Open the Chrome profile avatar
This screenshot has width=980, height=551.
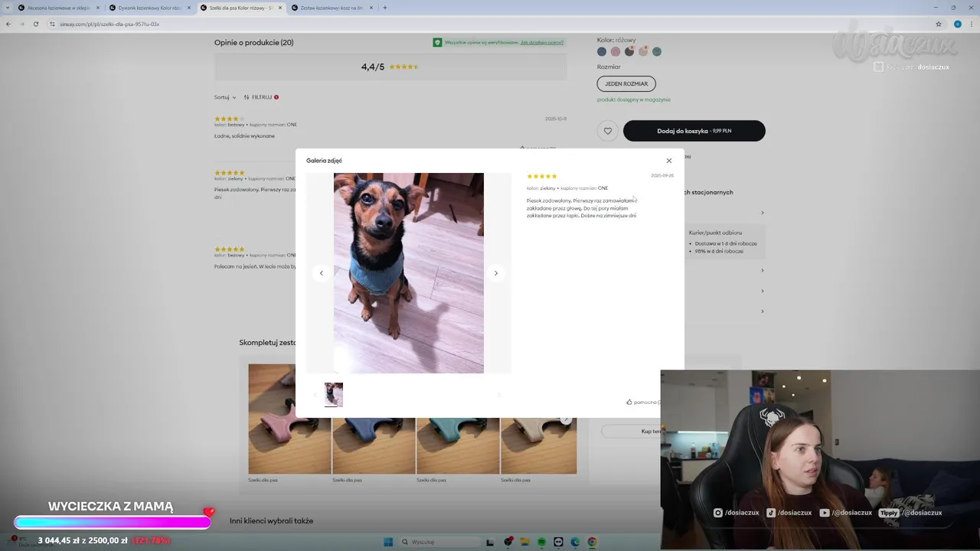tap(957, 24)
